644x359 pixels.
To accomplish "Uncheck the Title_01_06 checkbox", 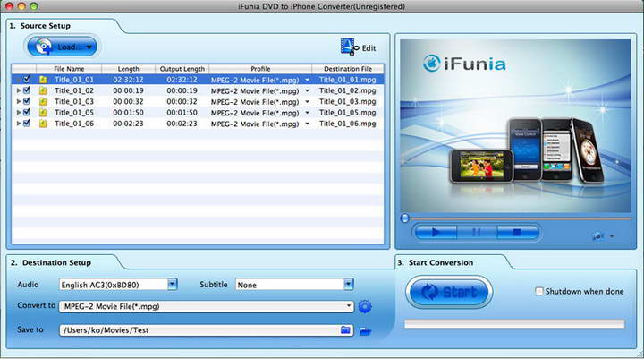I will coord(27,123).
